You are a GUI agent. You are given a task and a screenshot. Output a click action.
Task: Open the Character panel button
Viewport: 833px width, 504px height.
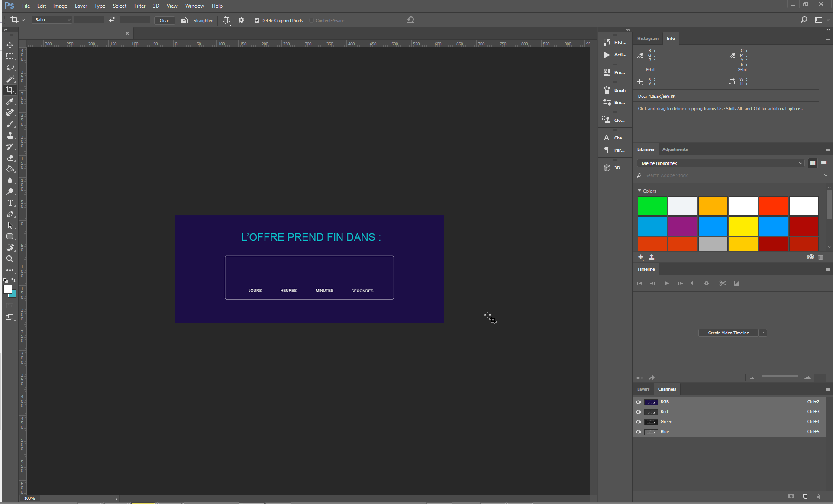(615, 138)
